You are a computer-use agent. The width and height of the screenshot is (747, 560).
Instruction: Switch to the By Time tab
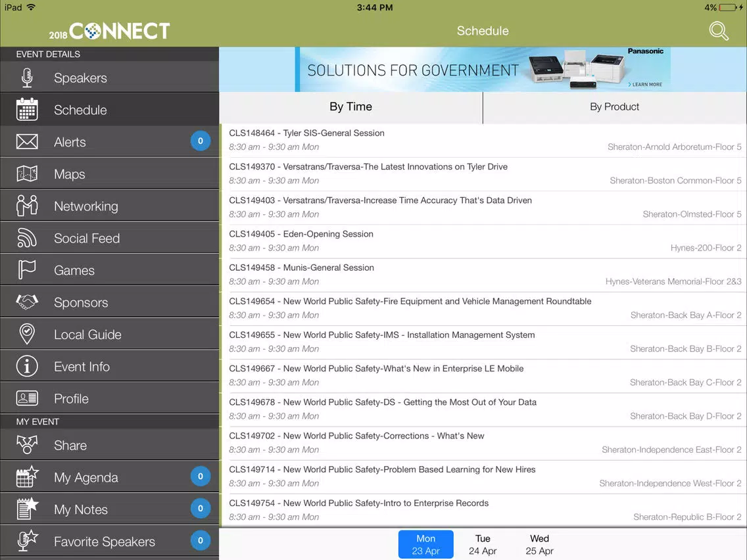pos(350,107)
